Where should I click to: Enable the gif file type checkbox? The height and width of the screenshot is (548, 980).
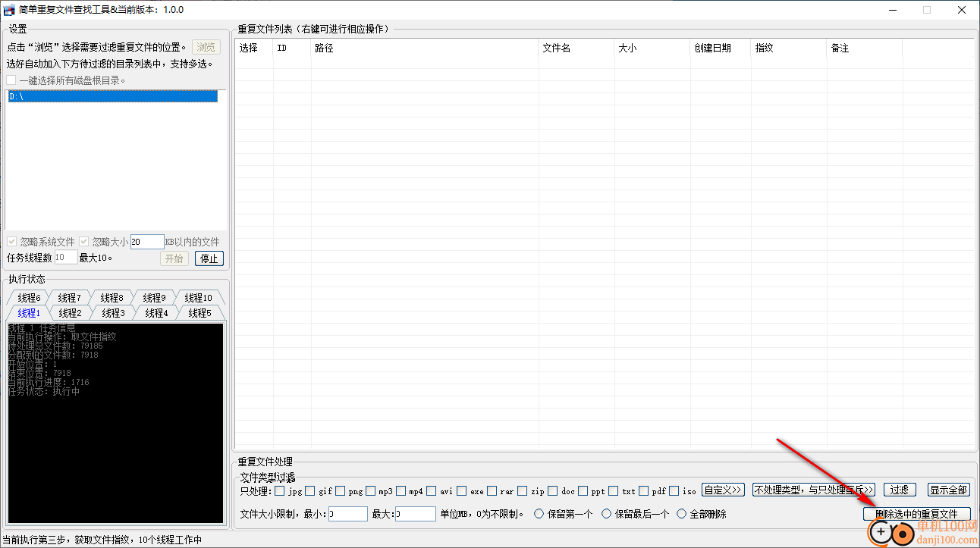tap(310, 490)
